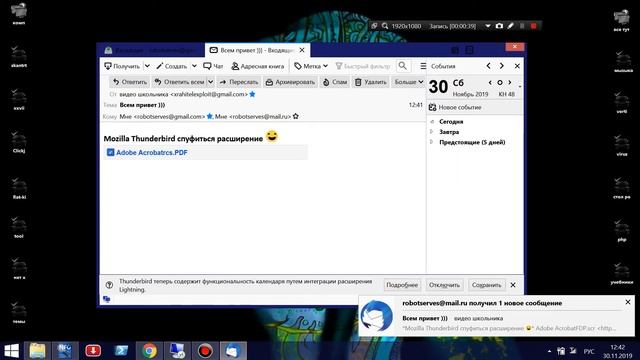
Task: Click the Подробнее button in notification bar
Action: tap(402, 285)
